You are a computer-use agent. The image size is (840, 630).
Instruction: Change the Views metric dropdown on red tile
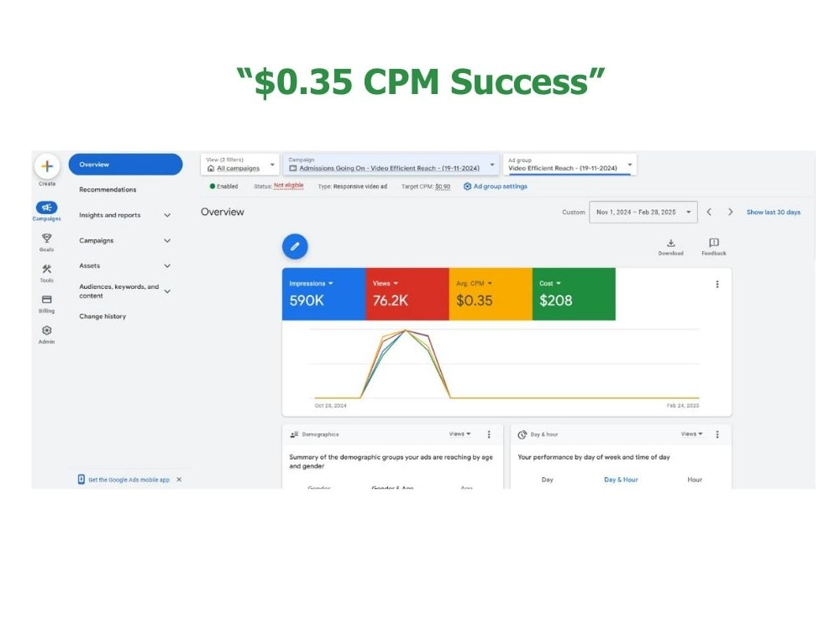[x=386, y=283]
